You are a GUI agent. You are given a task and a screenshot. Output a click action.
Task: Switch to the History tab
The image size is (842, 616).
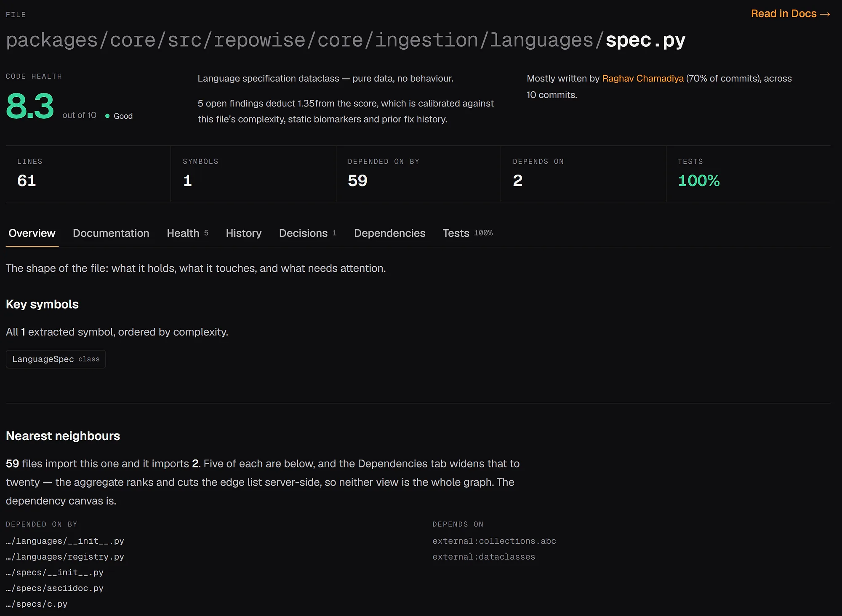tap(244, 233)
